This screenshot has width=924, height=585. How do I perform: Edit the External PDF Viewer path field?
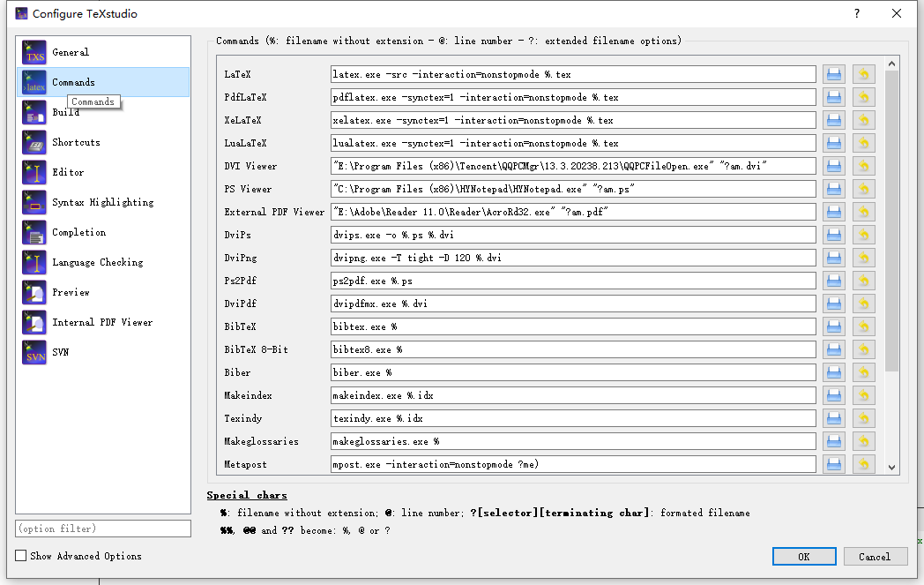pos(573,212)
